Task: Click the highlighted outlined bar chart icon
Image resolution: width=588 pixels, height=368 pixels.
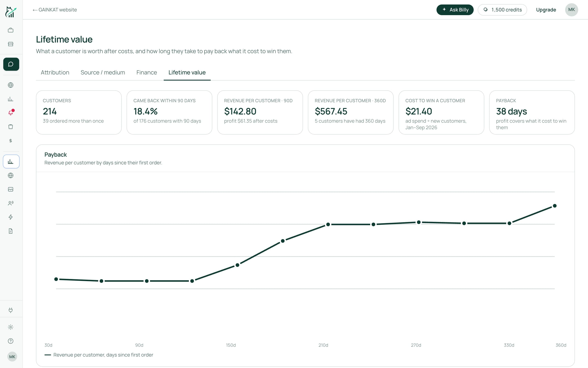Action: coord(11,161)
